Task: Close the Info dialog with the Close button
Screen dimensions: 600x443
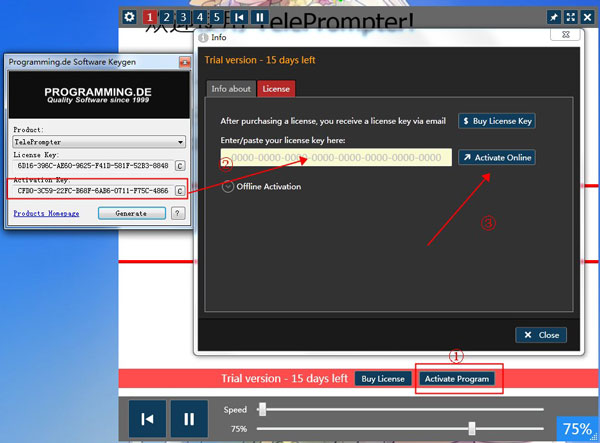Action: 541,335
